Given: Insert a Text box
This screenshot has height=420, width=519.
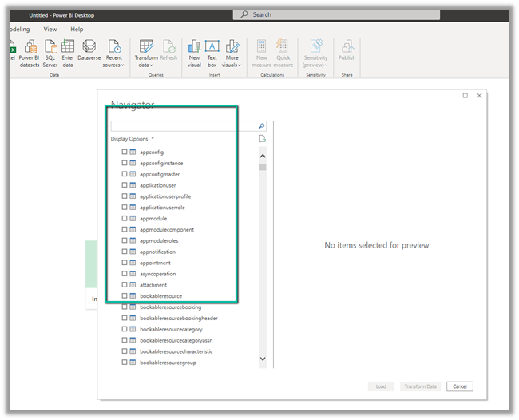Looking at the screenshot, I should pos(212,47).
